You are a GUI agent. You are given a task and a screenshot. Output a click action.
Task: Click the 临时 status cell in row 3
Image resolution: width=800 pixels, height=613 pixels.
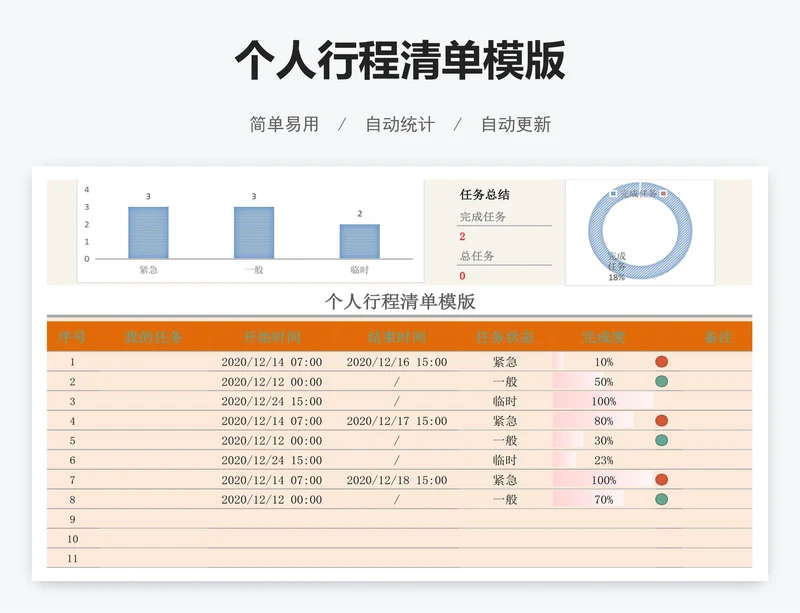tap(505, 401)
